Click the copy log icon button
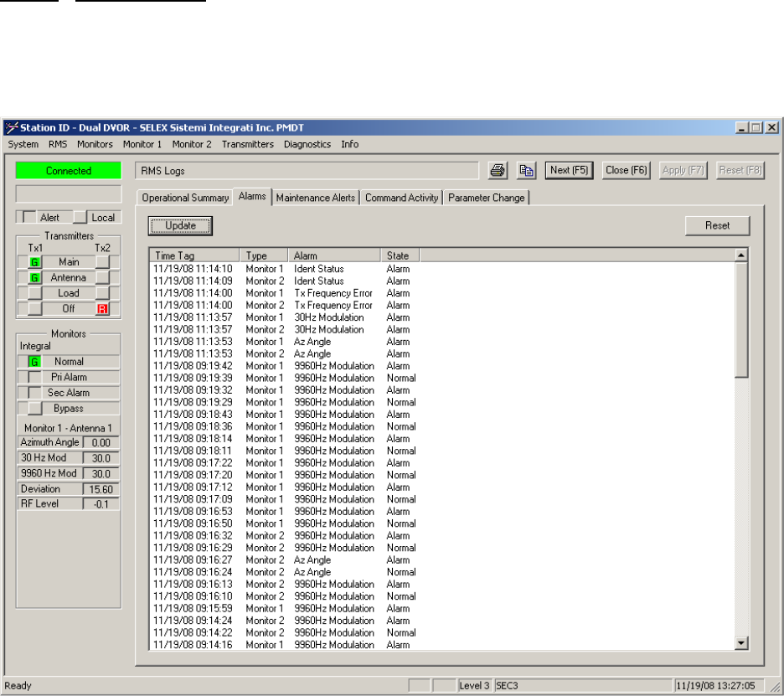Screen dimensions: 784x696 point(526,171)
